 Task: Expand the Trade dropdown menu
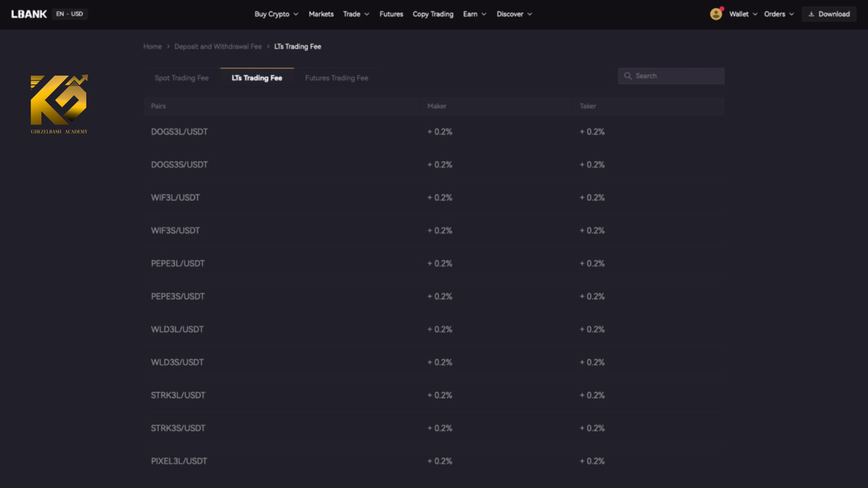(x=356, y=14)
